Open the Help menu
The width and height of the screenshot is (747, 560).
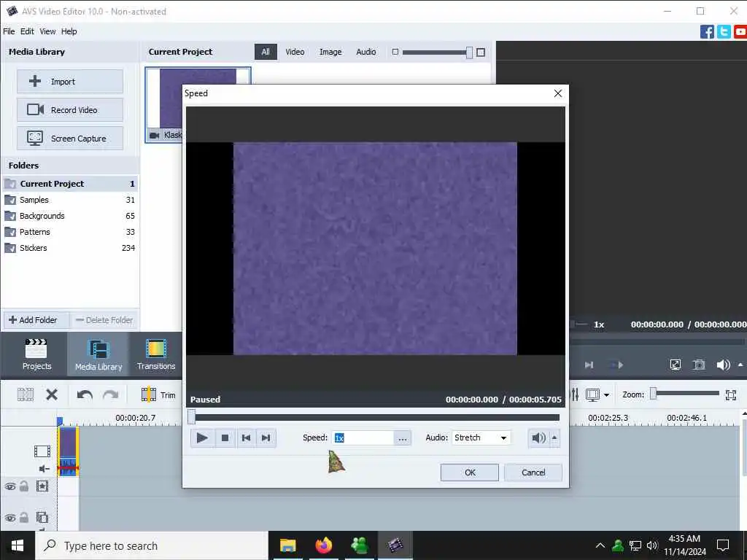[69, 31]
